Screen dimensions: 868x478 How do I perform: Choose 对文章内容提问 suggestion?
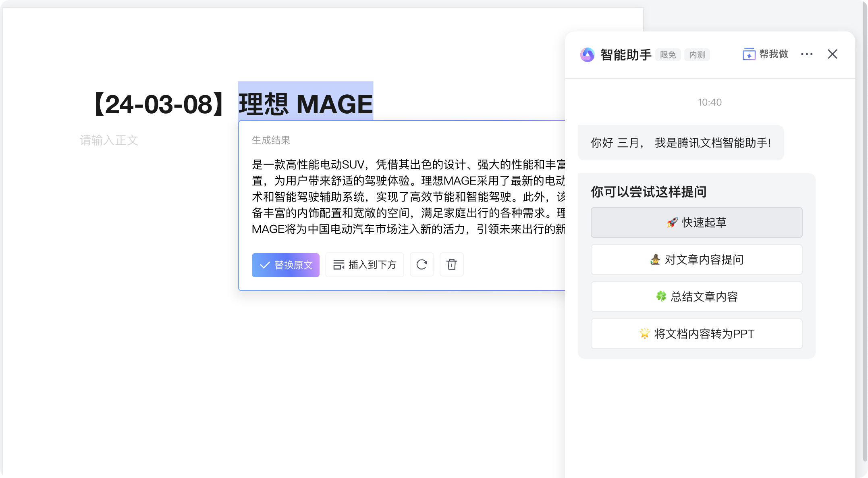coord(696,260)
